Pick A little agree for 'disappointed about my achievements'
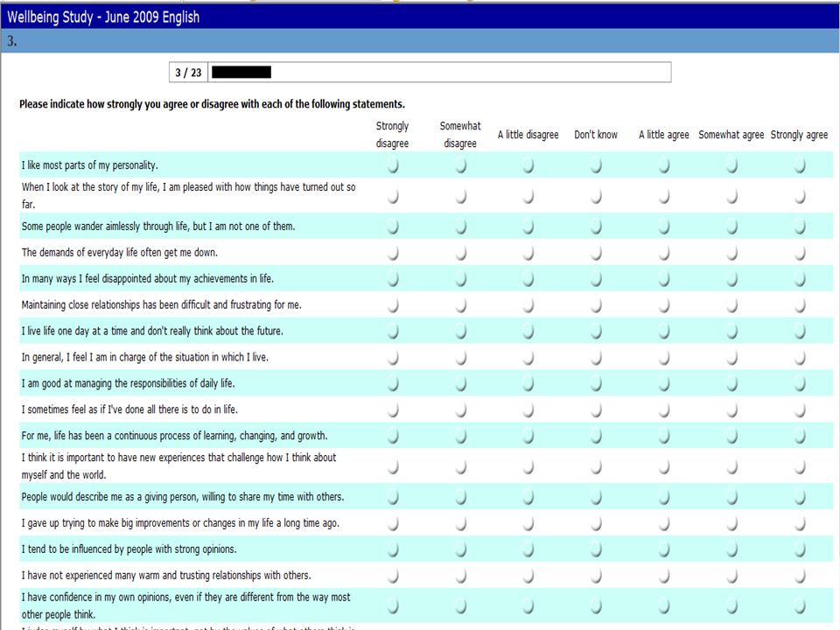Image resolution: width=840 pixels, height=630 pixels. pyautogui.click(x=664, y=278)
